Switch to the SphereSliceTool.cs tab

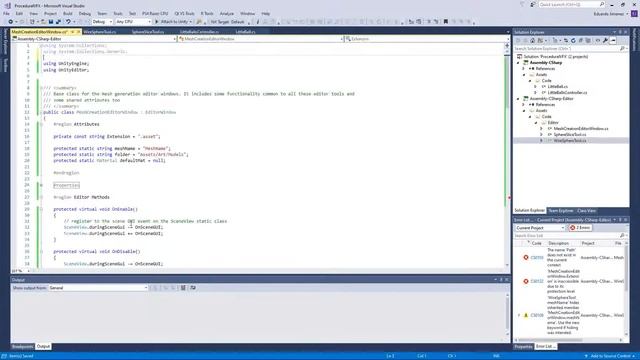coord(148,32)
